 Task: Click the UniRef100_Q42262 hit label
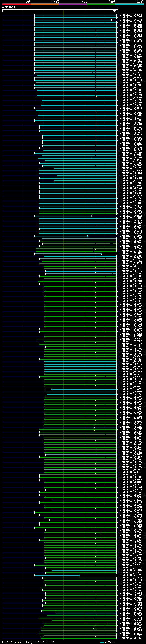click(131, 15)
